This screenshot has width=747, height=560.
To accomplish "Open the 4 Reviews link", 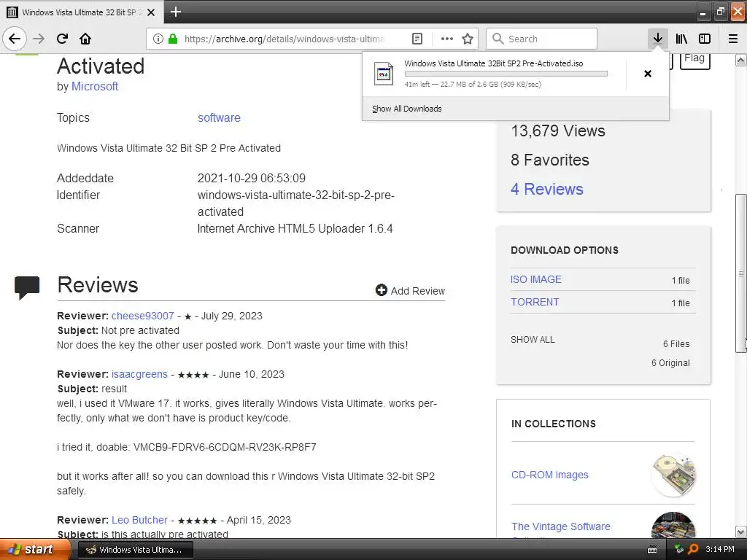I will coord(547,189).
